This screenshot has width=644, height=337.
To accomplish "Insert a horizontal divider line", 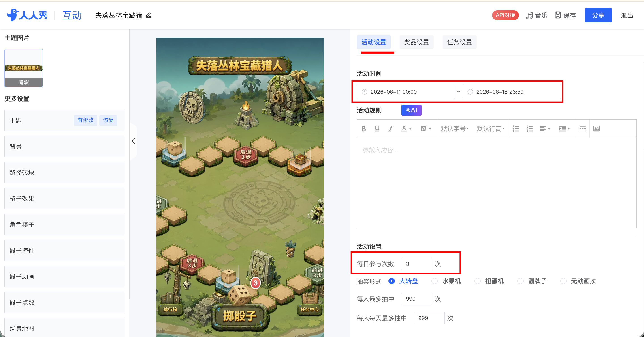I will click(582, 129).
